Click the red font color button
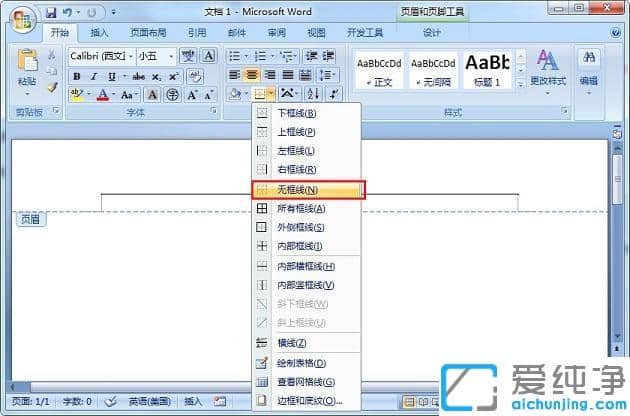 tap(103, 94)
